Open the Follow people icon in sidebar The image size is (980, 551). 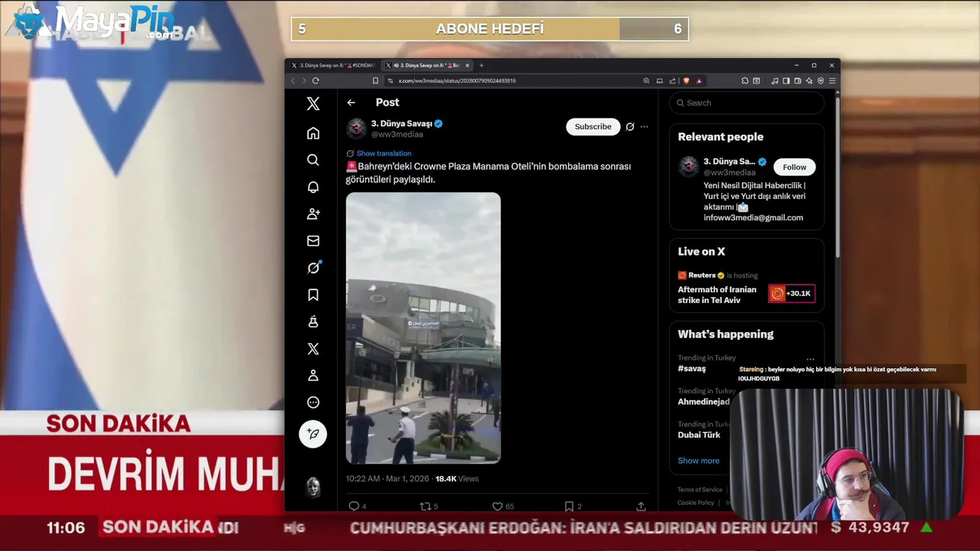tap(313, 214)
